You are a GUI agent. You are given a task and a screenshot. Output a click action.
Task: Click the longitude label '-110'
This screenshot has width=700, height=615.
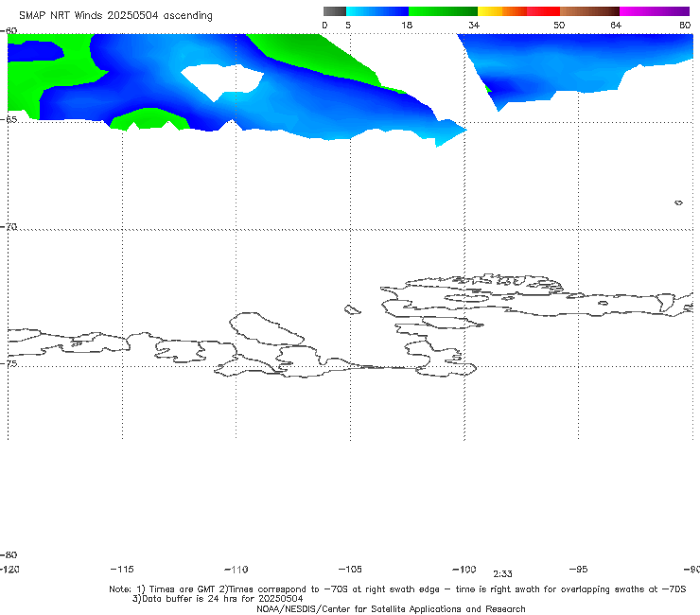click(236, 570)
